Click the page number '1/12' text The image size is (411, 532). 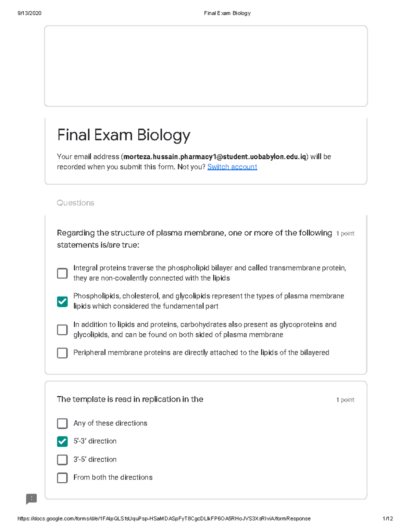coord(388,518)
